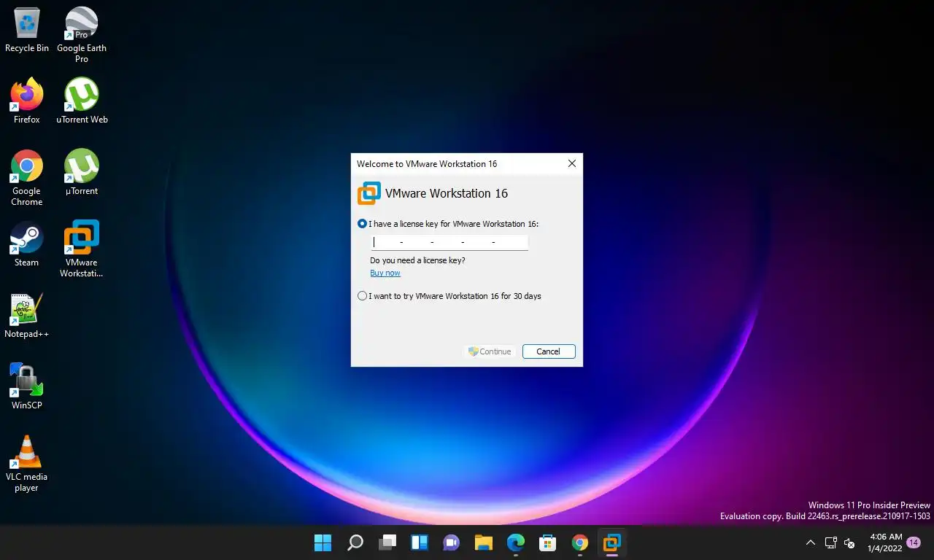Image resolution: width=934 pixels, height=560 pixels.
Task: Select the VLC media player shortcut
Action: [27, 464]
